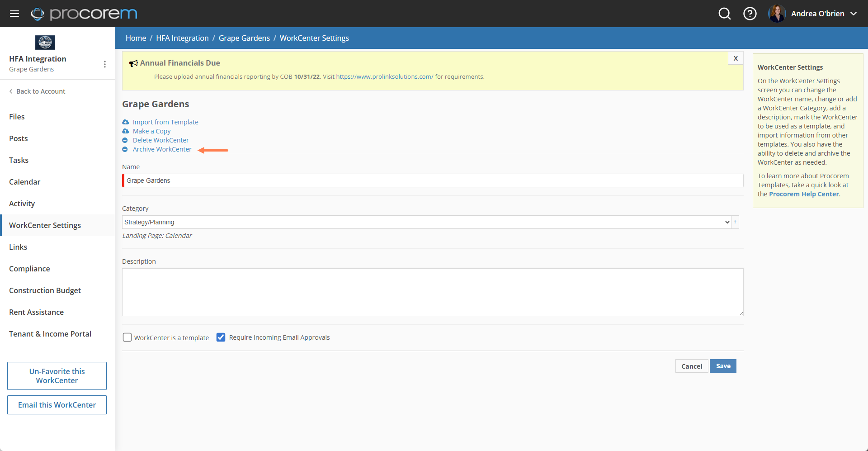
Task: Click the plus icon to add a category
Action: [735, 222]
